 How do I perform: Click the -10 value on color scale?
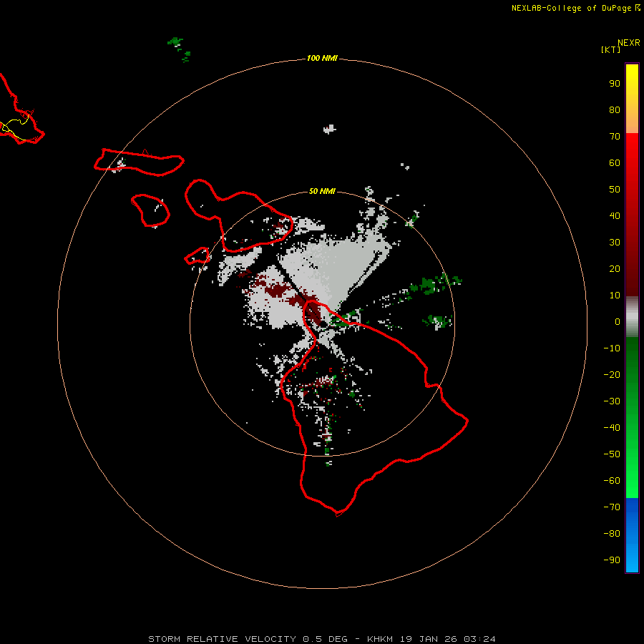click(612, 348)
